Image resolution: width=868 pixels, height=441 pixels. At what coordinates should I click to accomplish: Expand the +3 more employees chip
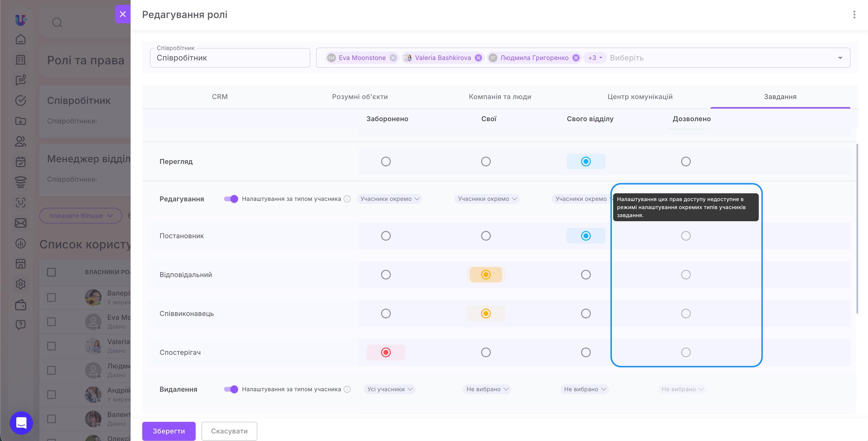click(x=595, y=58)
